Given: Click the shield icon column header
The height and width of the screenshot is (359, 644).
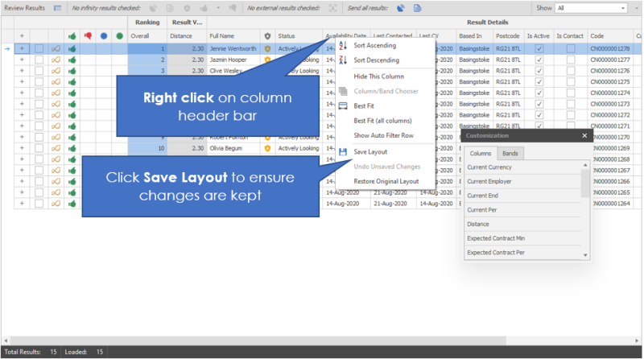Looking at the screenshot, I should pyautogui.click(x=267, y=36).
